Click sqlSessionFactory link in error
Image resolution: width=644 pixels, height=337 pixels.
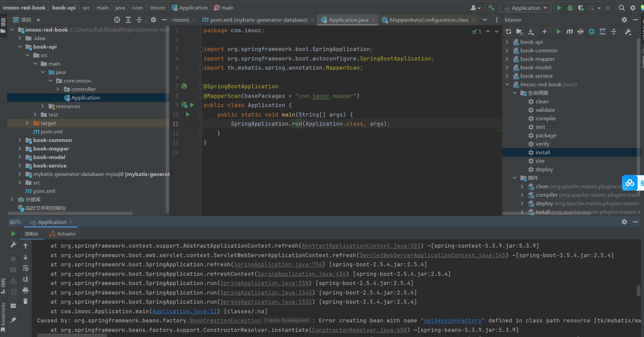(453, 320)
